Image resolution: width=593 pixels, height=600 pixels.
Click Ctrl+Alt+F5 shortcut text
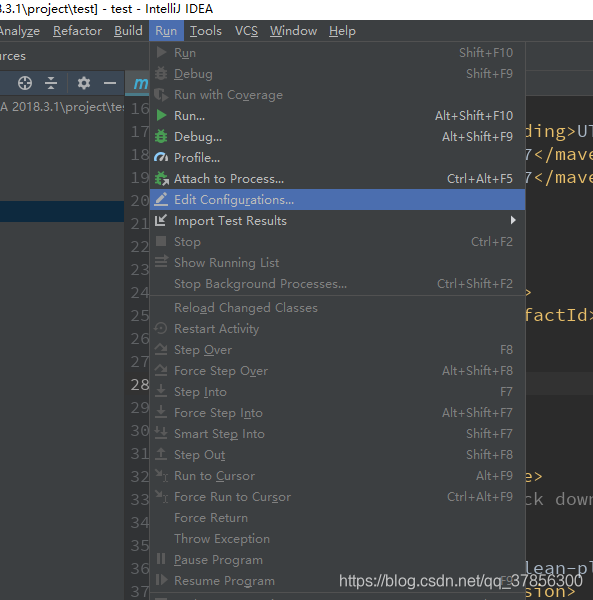coord(480,179)
